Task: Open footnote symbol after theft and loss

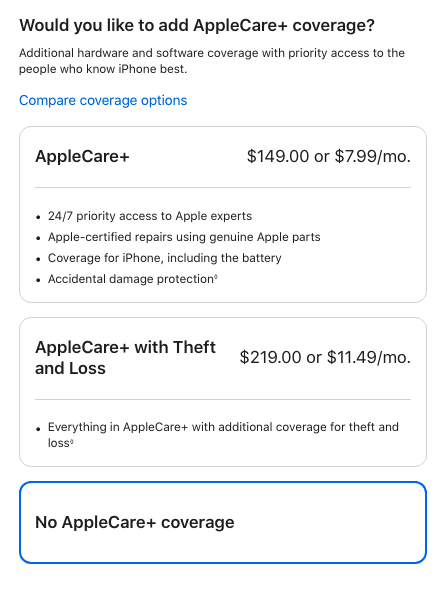Action: [x=71, y=441]
